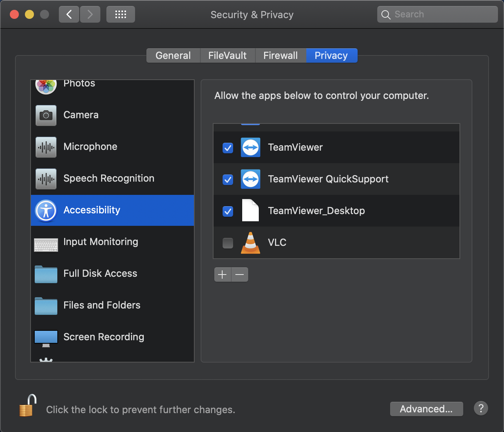Select the Accessibility label in the list
The width and height of the screenshot is (504, 432).
(92, 210)
